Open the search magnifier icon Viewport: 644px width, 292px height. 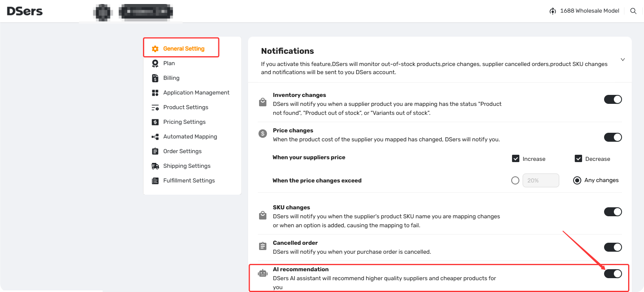point(633,11)
